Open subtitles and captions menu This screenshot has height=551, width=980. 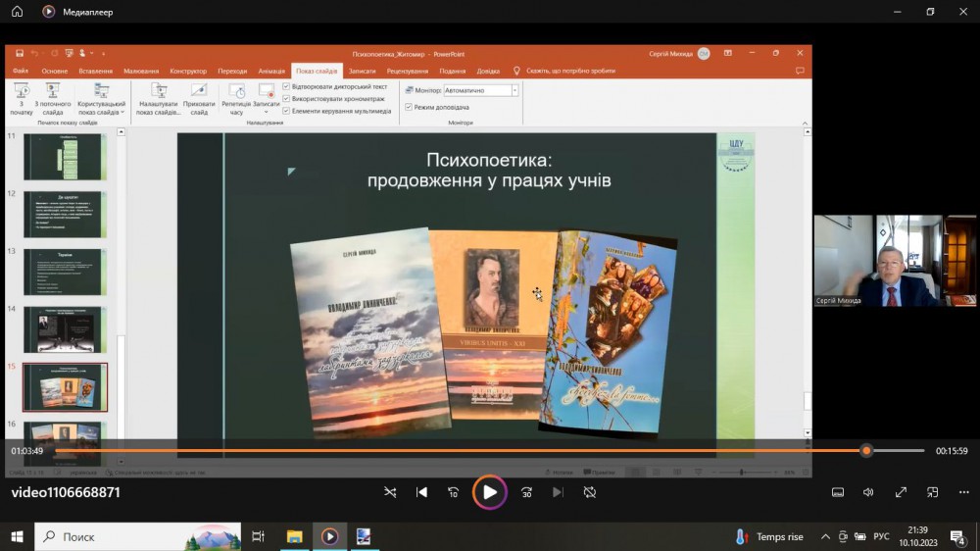point(838,492)
